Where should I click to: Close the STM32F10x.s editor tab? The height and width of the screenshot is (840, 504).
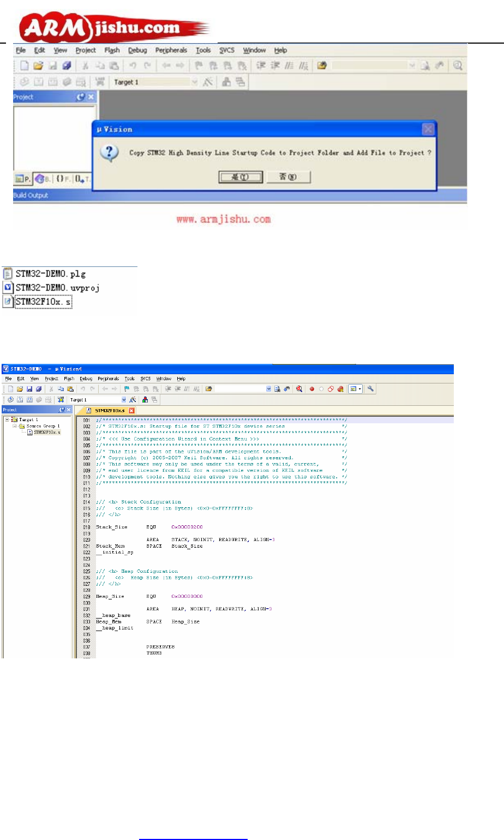[131, 410]
